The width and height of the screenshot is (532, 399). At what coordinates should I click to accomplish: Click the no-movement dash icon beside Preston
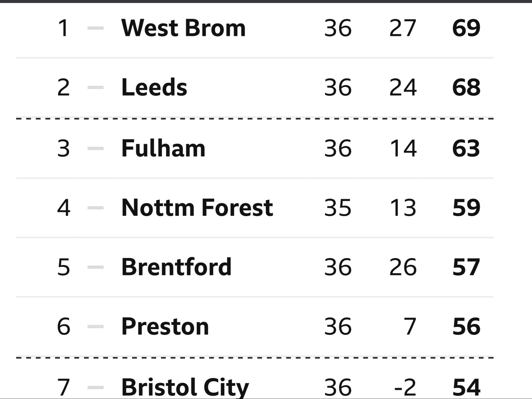(x=96, y=326)
